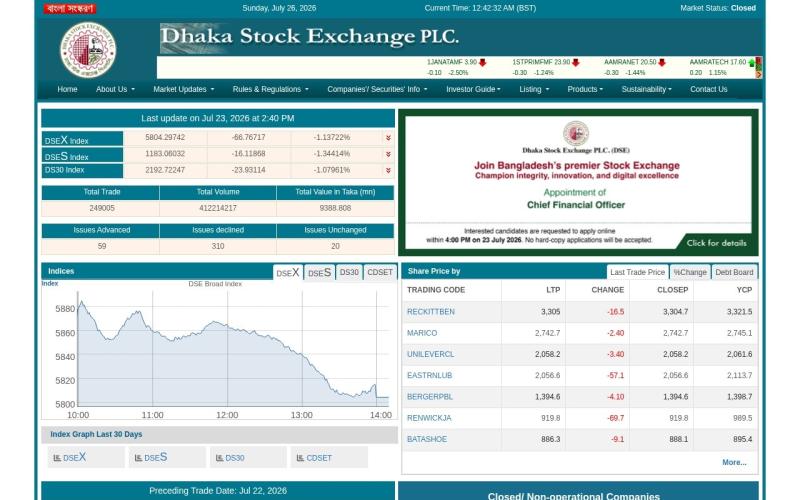Click the DSEX value 5804.29742

click(x=165, y=138)
